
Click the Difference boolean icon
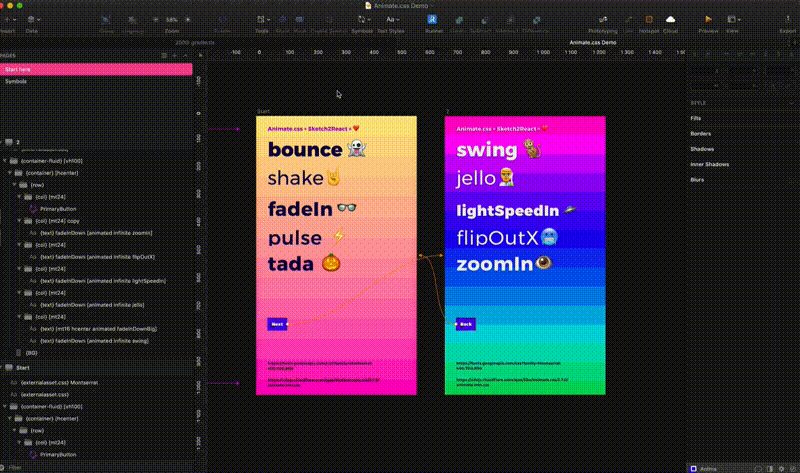pyautogui.click(x=536, y=20)
